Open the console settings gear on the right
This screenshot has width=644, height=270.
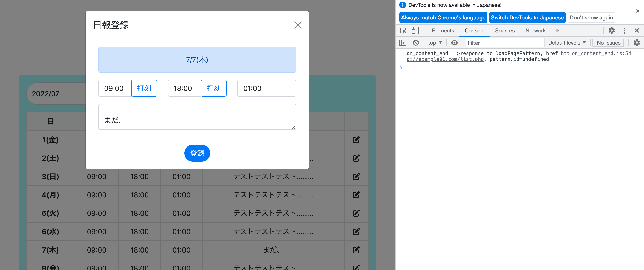pos(637,43)
